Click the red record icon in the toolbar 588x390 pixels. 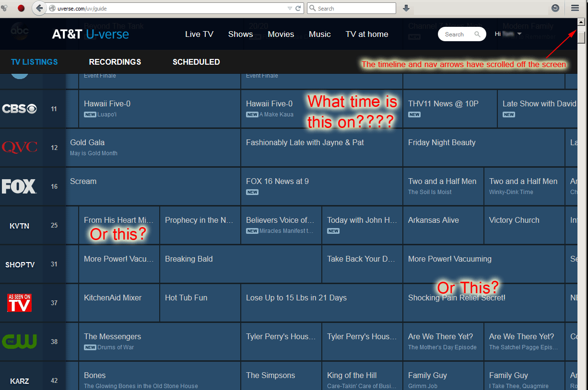(21, 8)
